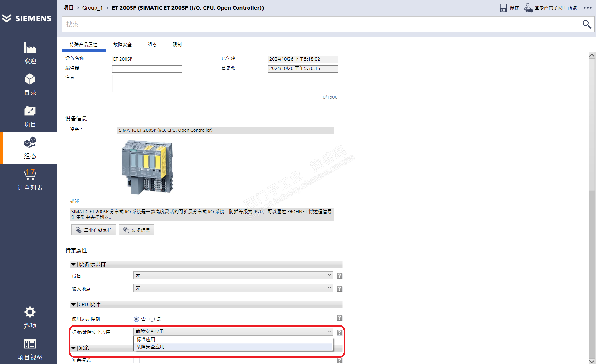Click the 工业在线支持 button

pyautogui.click(x=94, y=230)
